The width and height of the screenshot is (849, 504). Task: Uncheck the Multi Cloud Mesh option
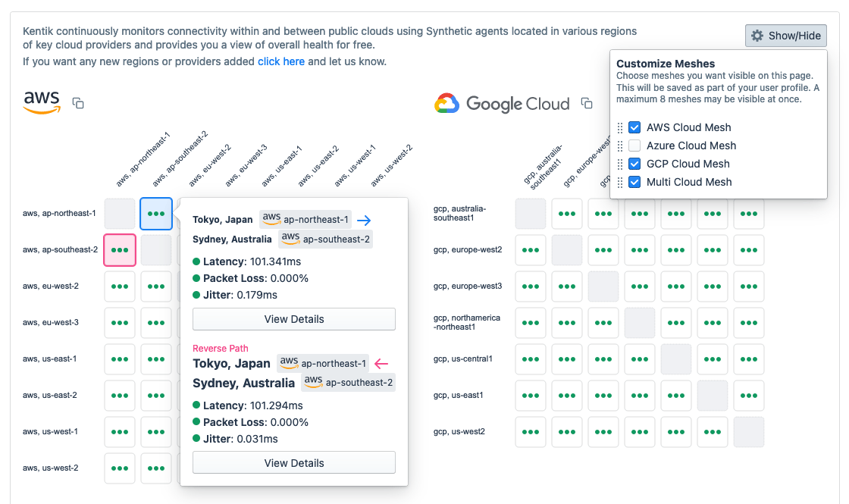pyautogui.click(x=634, y=182)
